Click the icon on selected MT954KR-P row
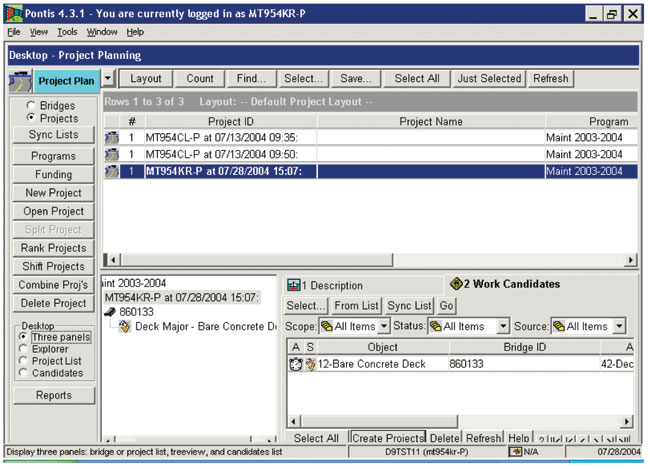 click(112, 171)
